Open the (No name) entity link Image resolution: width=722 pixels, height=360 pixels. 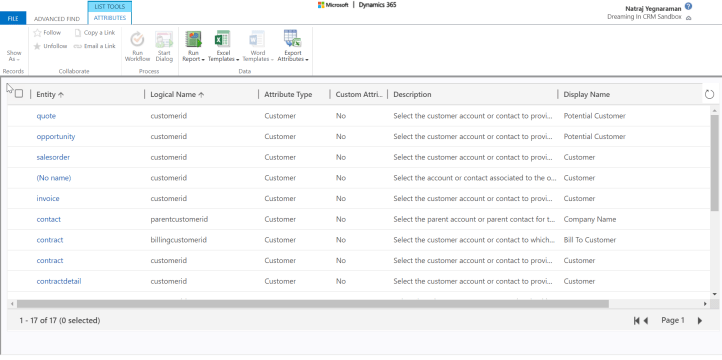click(54, 178)
